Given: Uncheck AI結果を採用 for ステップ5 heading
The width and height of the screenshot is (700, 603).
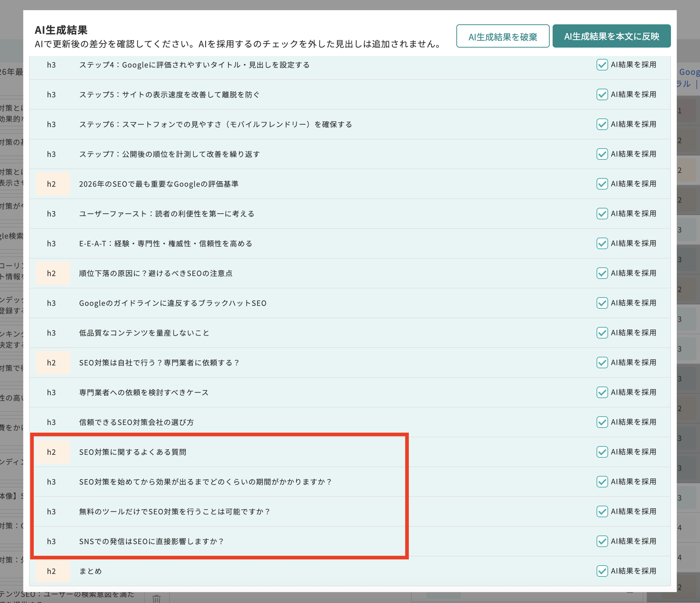Looking at the screenshot, I should [602, 95].
